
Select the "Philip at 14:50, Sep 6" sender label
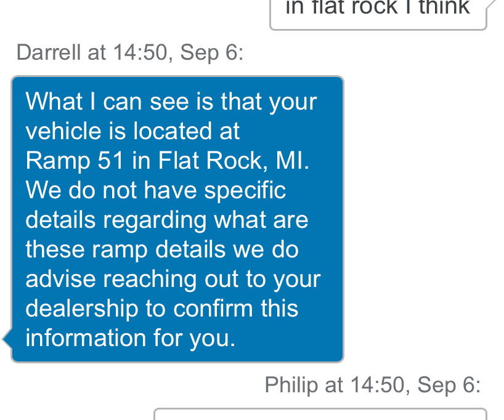click(x=372, y=386)
